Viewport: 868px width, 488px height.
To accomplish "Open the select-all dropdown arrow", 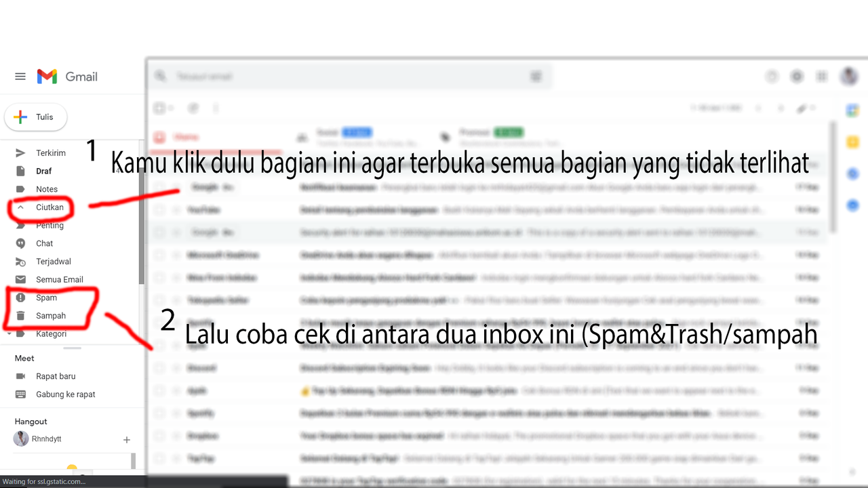I will coord(171,108).
